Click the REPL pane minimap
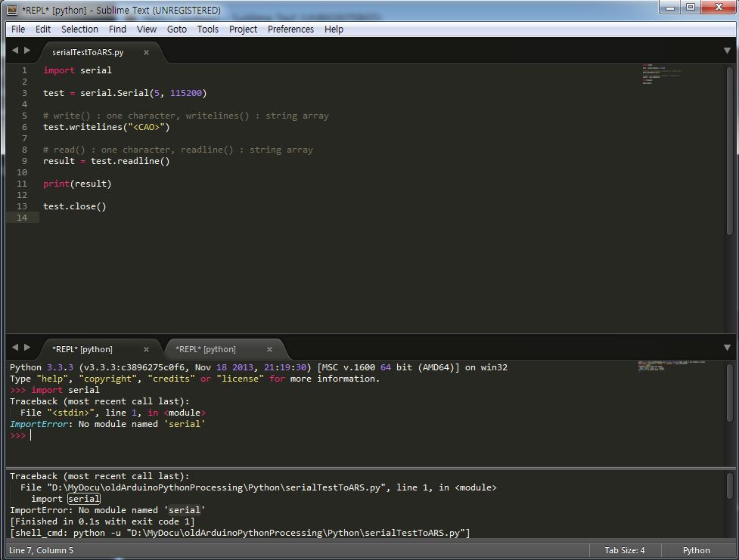 (x=672, y=366)
